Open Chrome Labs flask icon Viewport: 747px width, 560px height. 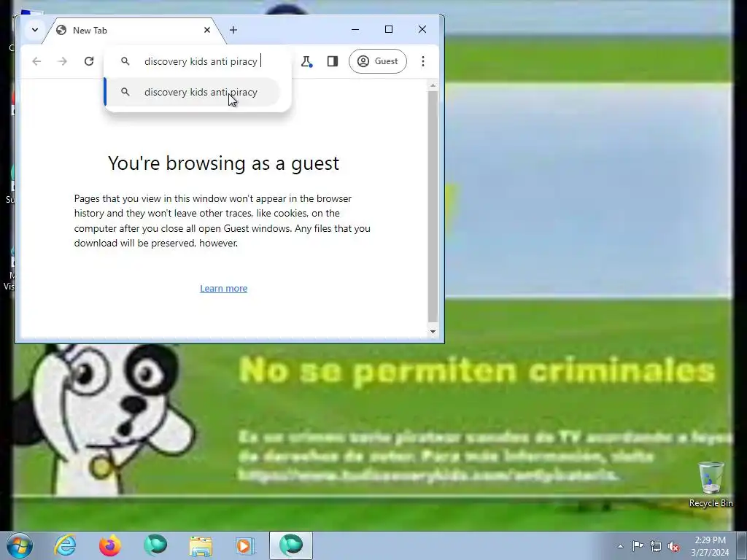(306, 61)
